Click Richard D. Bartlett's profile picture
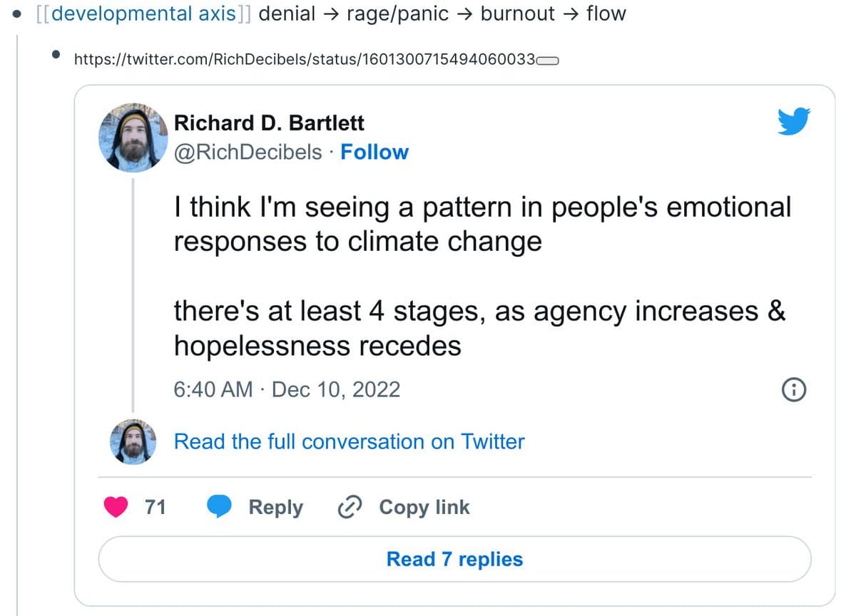 pyautogui.click(x=133, y=137)
